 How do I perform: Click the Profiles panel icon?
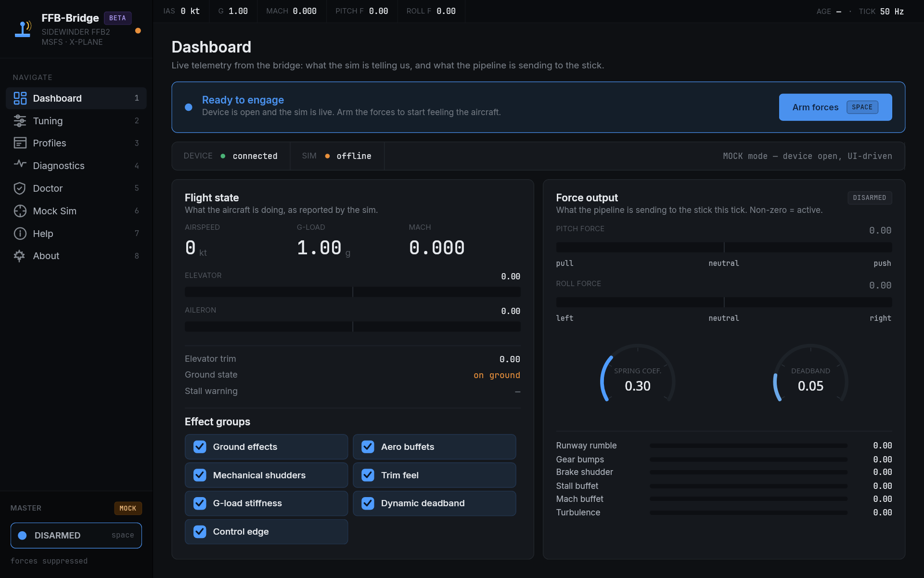(20, 143)
